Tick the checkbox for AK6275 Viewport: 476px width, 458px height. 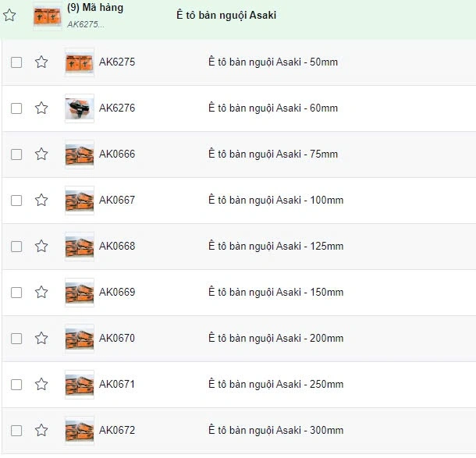(16, 62)
